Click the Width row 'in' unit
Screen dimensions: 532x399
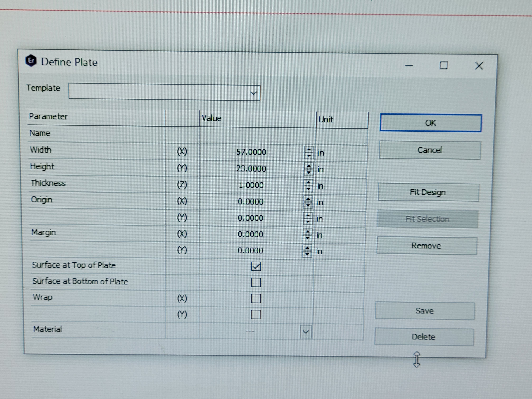[321, 153]
